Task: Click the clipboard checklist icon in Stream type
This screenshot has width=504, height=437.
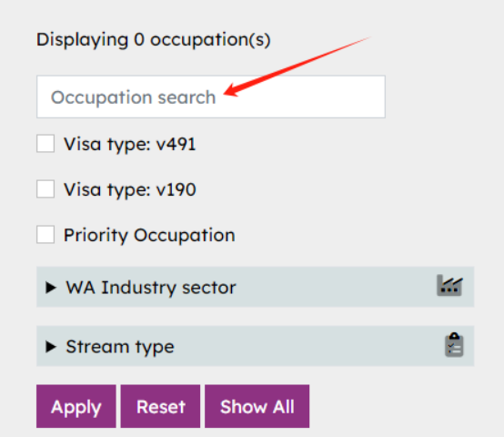Action: [454, 345]
